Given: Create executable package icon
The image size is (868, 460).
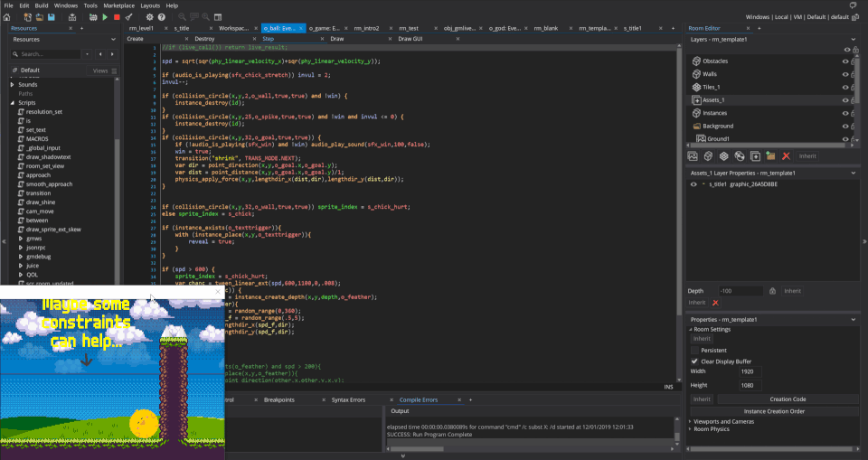Looking at the screenshot, I should 72,17.
